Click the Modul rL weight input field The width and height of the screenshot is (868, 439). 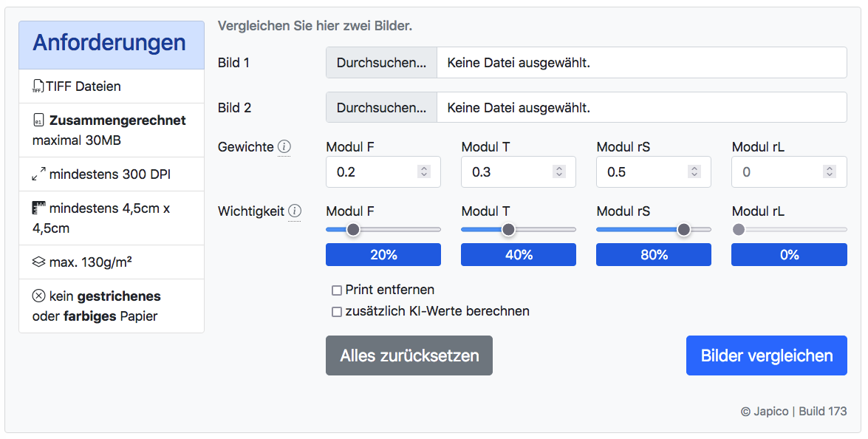(789, 171)
